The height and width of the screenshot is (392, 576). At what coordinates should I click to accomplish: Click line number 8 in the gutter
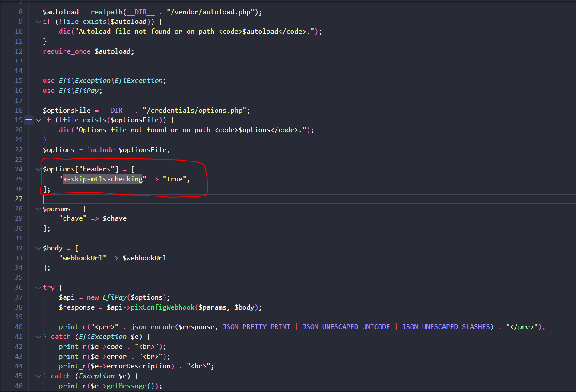click(21, 12)
